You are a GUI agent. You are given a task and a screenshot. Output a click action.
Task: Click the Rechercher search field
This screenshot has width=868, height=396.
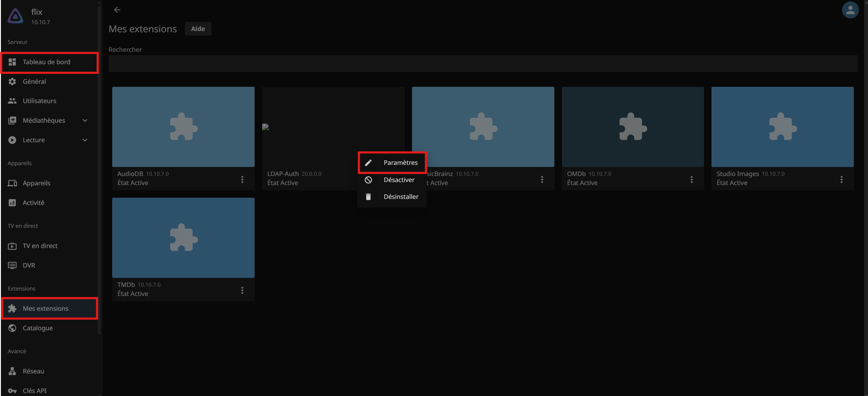click(483, 64)
